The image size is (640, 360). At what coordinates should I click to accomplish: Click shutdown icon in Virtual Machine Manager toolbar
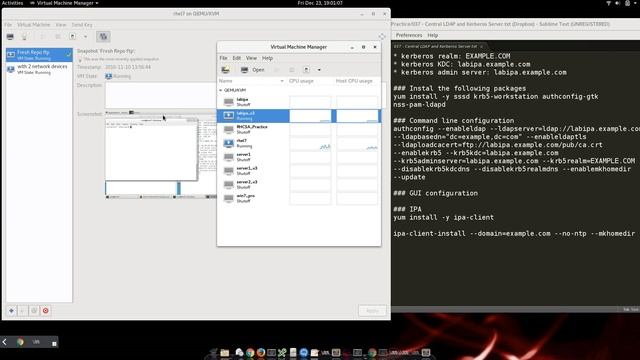point(306,70)
